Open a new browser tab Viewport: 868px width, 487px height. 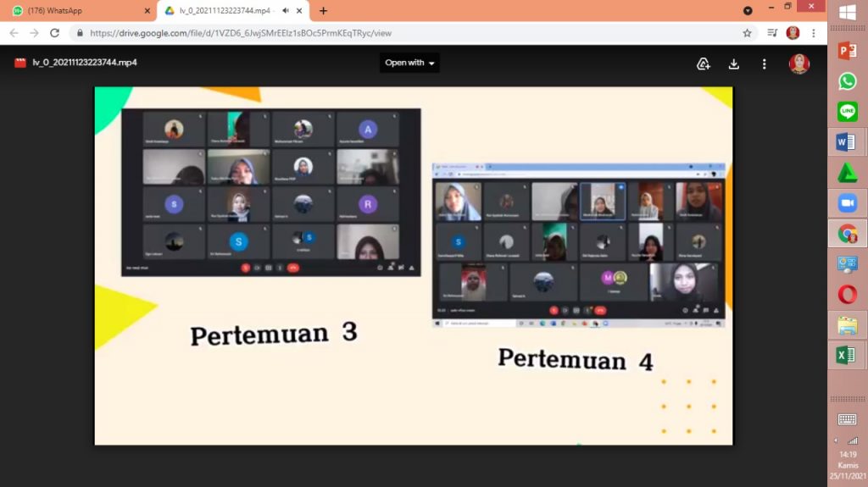[323, 11]
